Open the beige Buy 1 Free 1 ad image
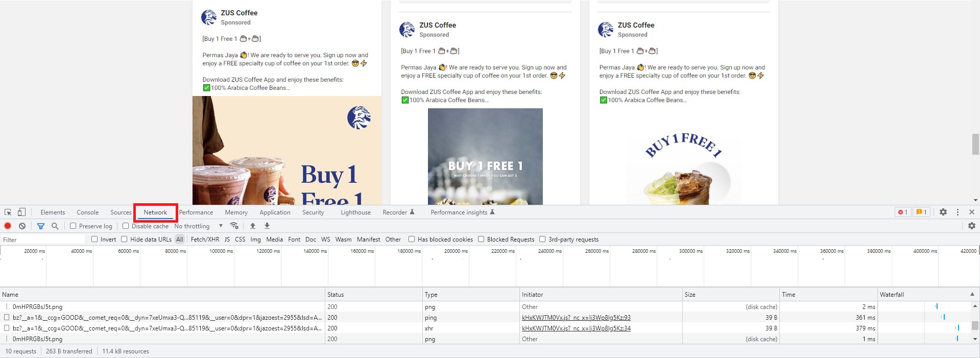This screenshot has height=358, width=980. pos(287,151)
